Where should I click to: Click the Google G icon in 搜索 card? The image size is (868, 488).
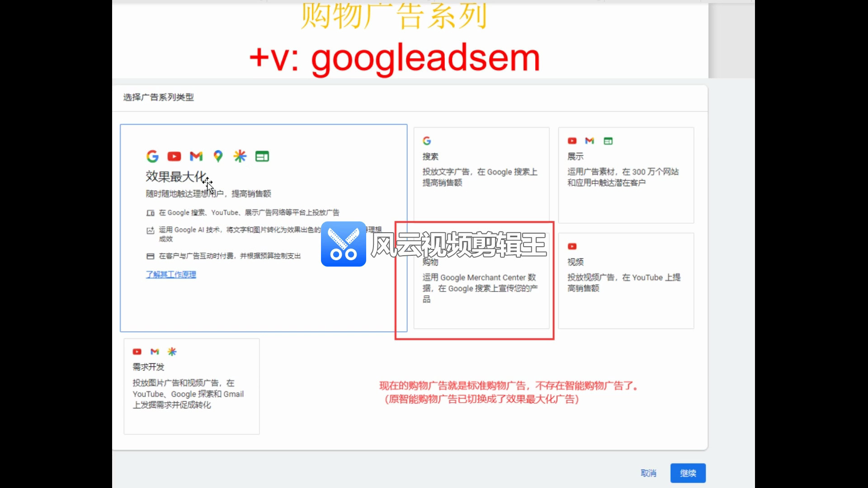point(427,141)
